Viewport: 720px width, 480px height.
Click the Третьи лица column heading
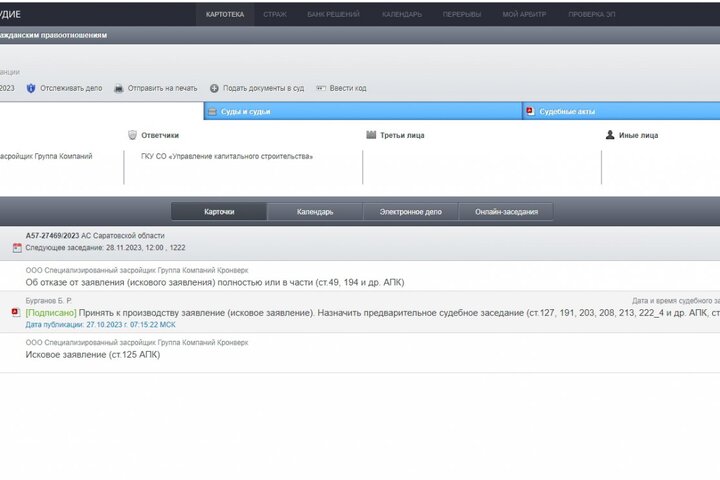402,136
